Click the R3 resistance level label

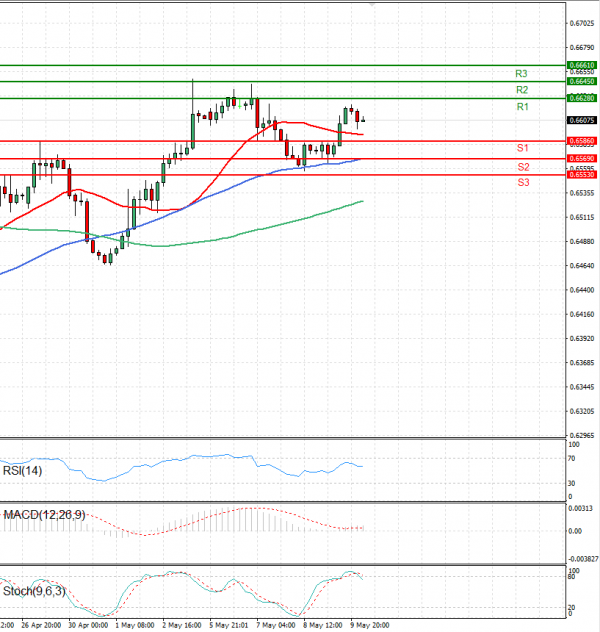(521, 74)
